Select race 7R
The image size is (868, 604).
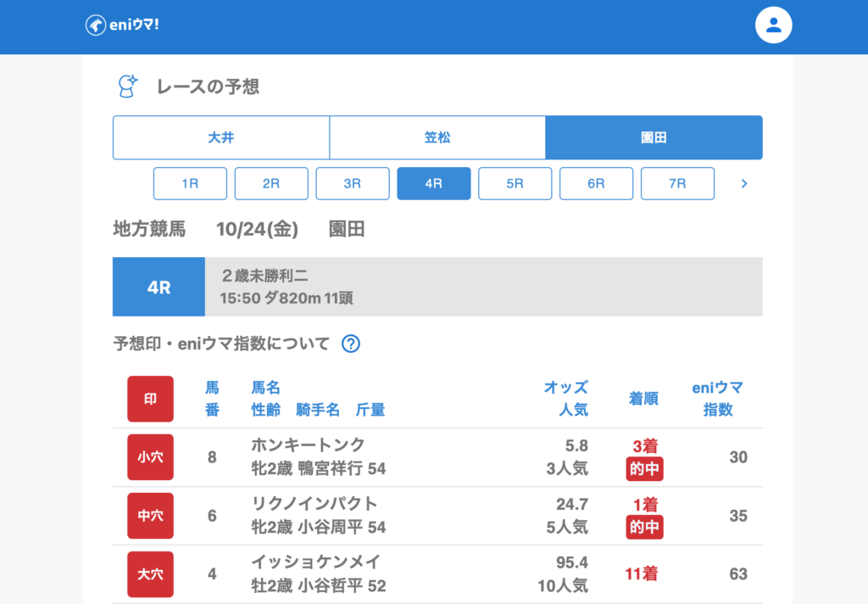pos(677,183)
